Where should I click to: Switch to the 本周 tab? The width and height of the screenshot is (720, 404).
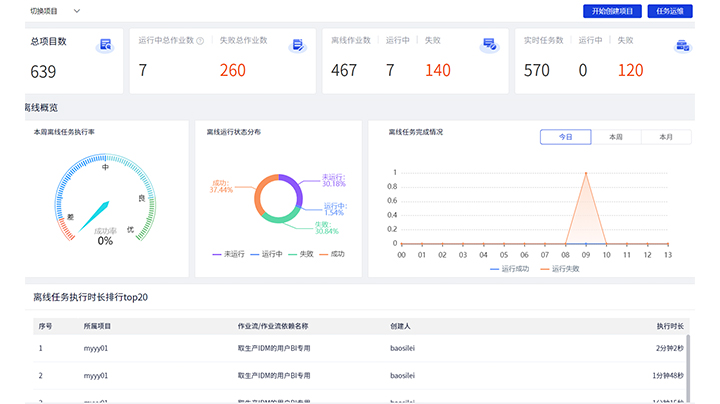[x=616, y=137]
